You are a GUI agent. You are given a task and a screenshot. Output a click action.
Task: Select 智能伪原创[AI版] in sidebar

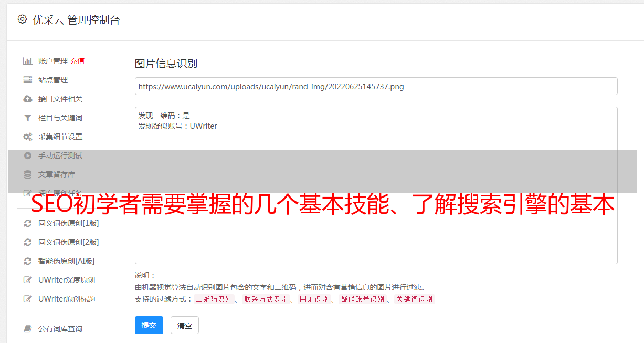(67, 261)
